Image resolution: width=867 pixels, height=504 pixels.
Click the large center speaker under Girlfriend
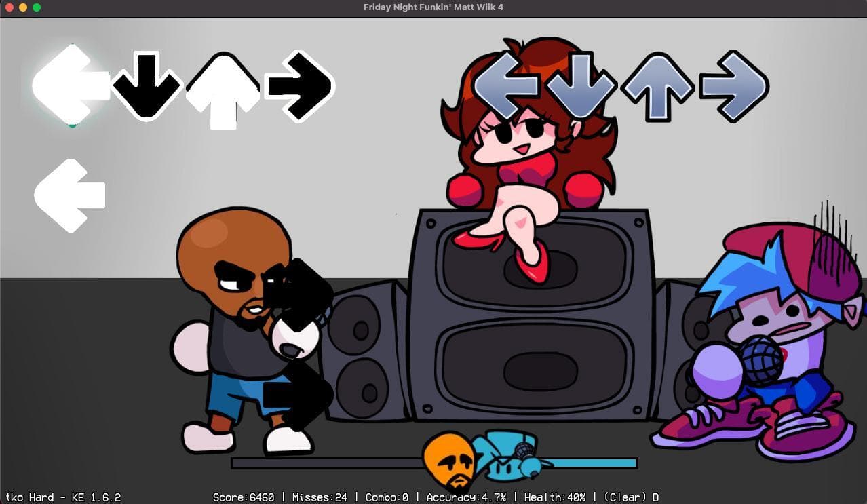coord(533,315)
